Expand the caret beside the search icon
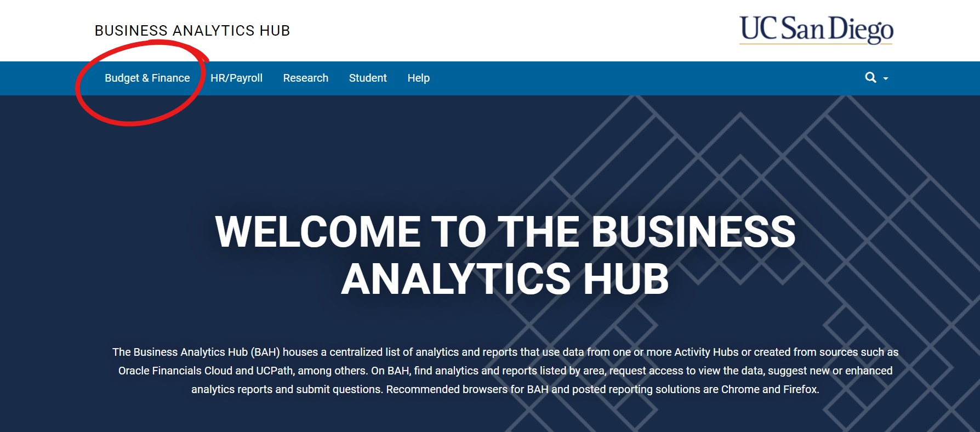 coord(886,79)
